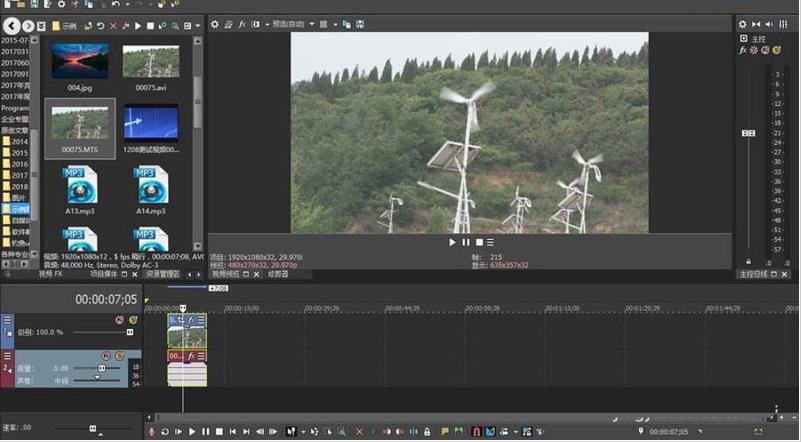Save snapshot to file in preview toolbar
Screen dimensions: 801x442
click(x=360, y=24)
